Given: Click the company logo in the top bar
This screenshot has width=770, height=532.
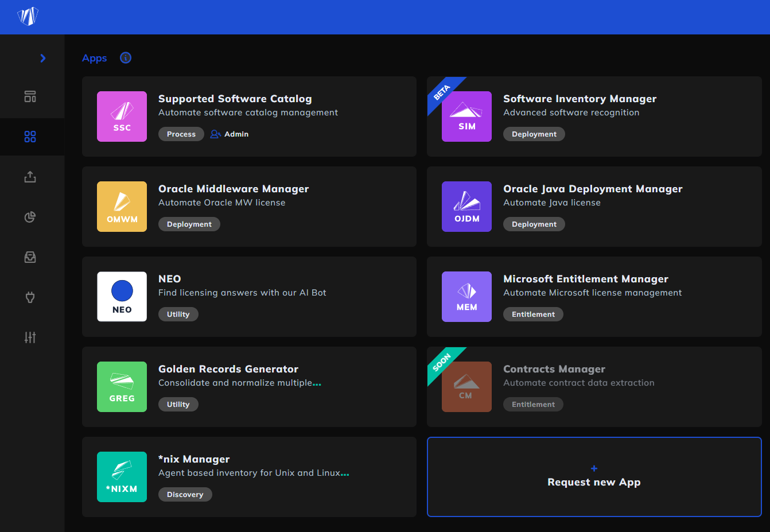Looking at the screenshot, I should coord(28,17).
